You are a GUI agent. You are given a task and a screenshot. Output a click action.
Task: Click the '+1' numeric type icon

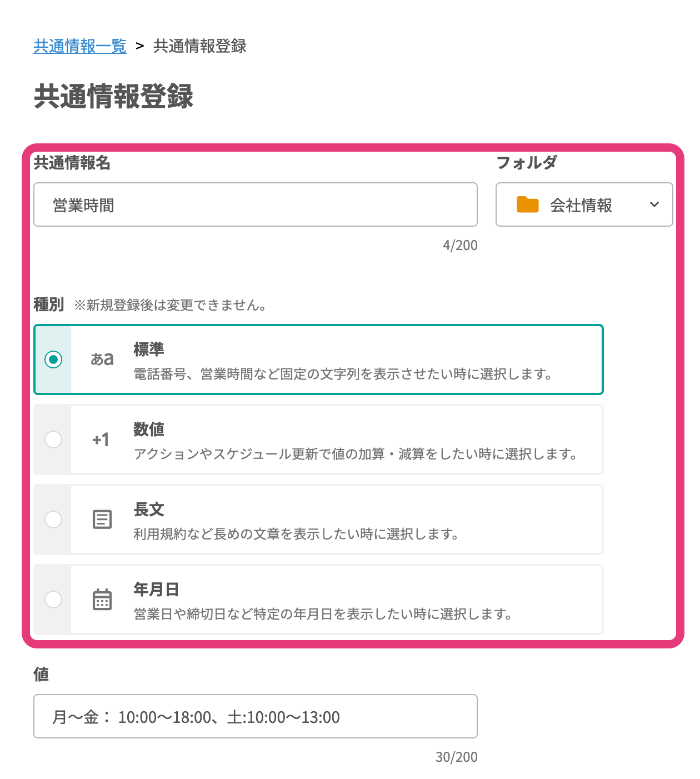pos(101,440)
